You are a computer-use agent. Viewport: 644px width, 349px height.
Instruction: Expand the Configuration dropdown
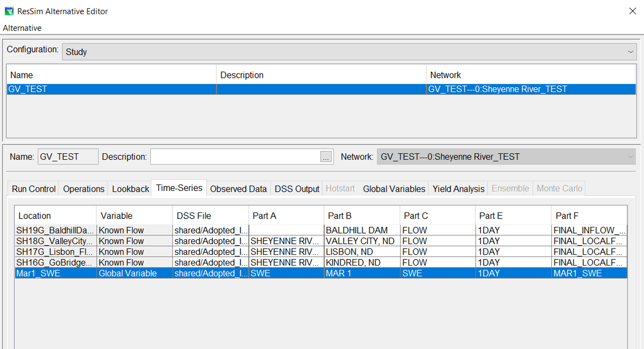coord(630,52)
